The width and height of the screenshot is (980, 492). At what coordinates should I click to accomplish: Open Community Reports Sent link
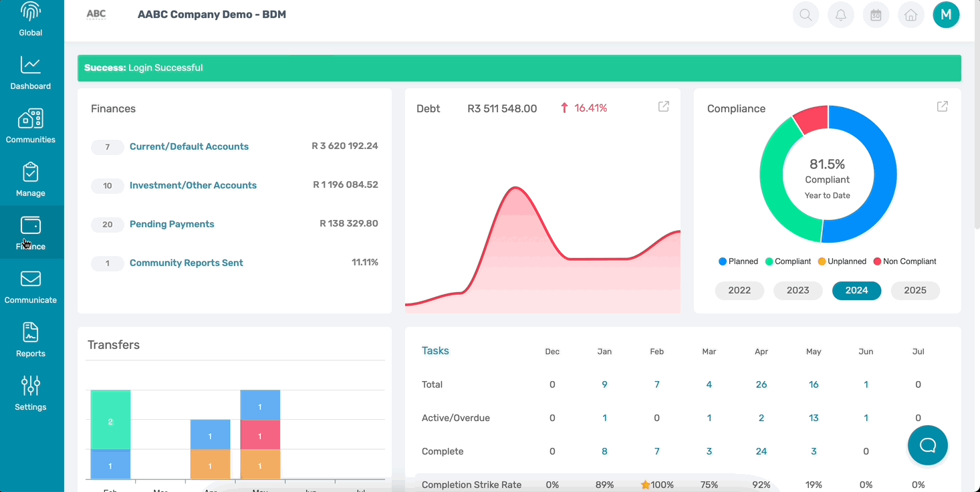point(187,263)
